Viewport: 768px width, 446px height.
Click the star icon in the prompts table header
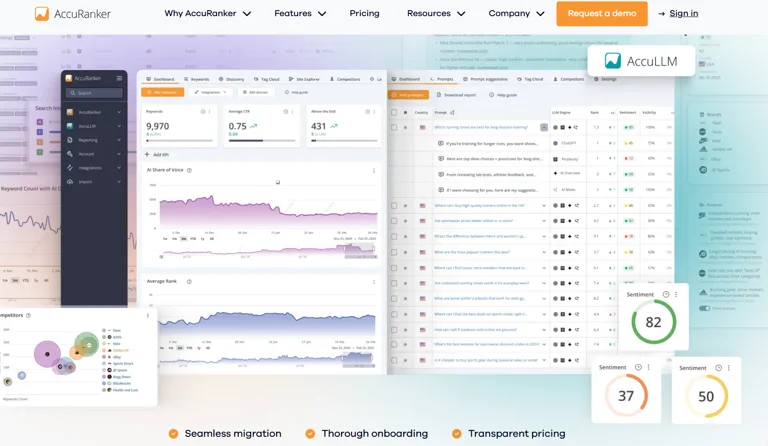tap(405, 113)
